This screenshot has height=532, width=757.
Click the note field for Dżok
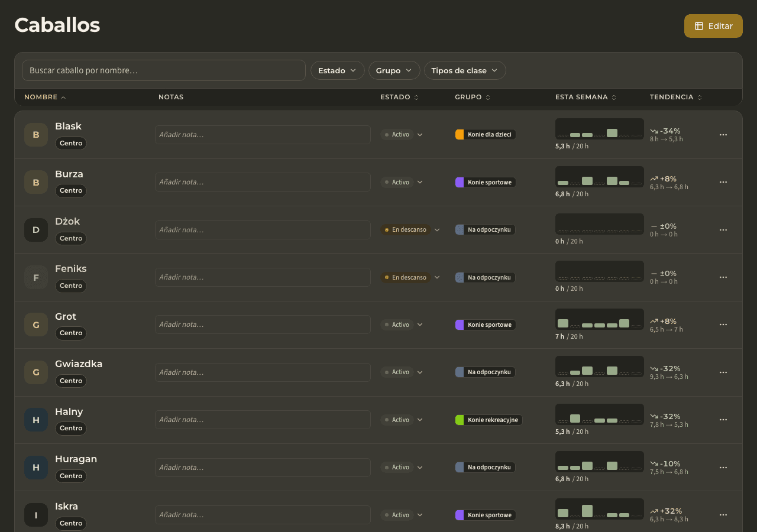click(x=263, y=230)
